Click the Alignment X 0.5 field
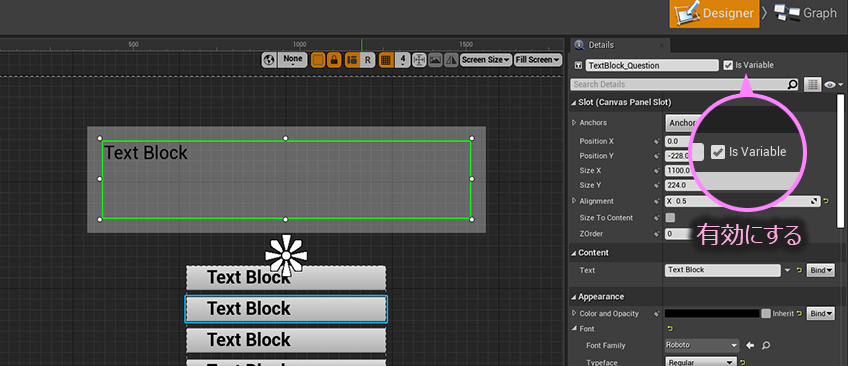This screenshot has height=366, width=848. point(742,201)
